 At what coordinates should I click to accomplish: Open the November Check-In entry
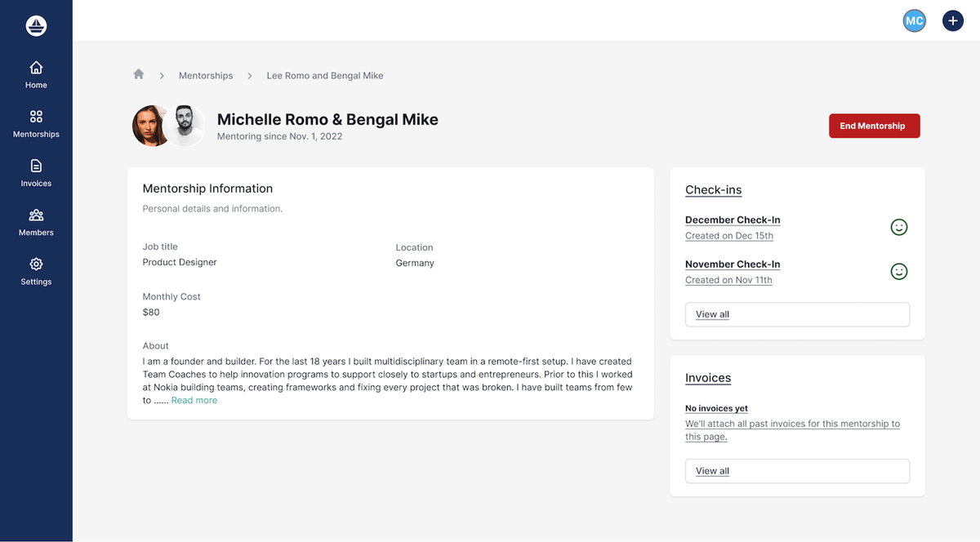(733, 264)
